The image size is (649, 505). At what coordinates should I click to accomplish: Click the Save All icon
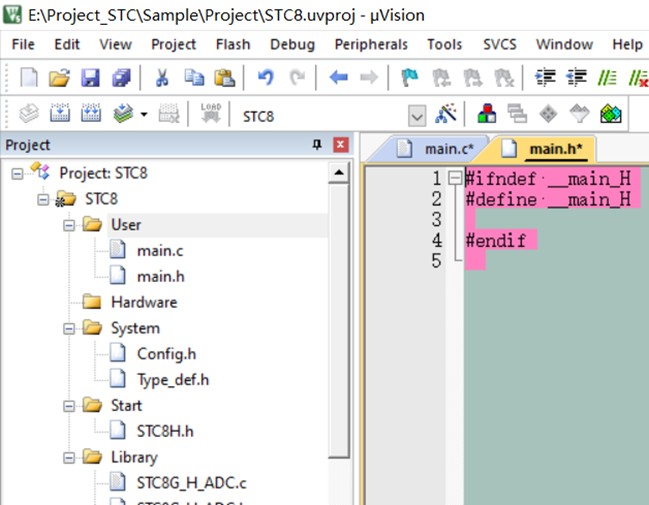click(121, 77)
